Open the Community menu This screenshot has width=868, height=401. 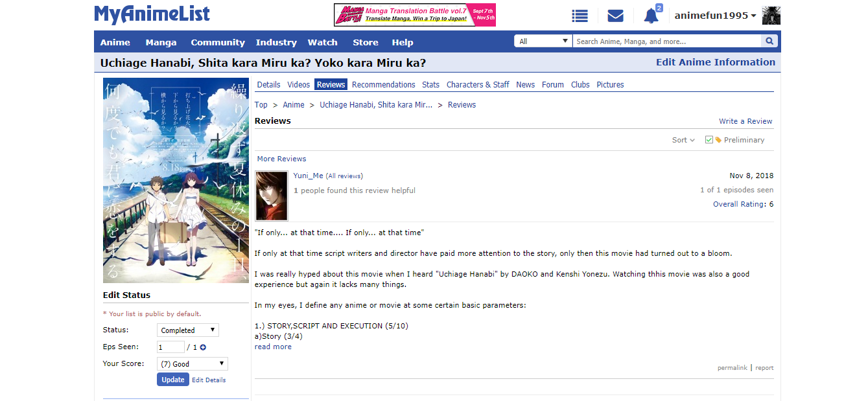218,42
